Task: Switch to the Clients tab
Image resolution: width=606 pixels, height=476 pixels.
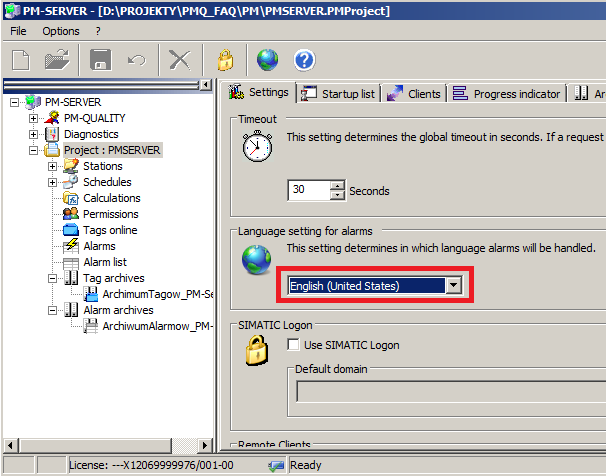Action: pyautogui.click(x=413, y=94)
